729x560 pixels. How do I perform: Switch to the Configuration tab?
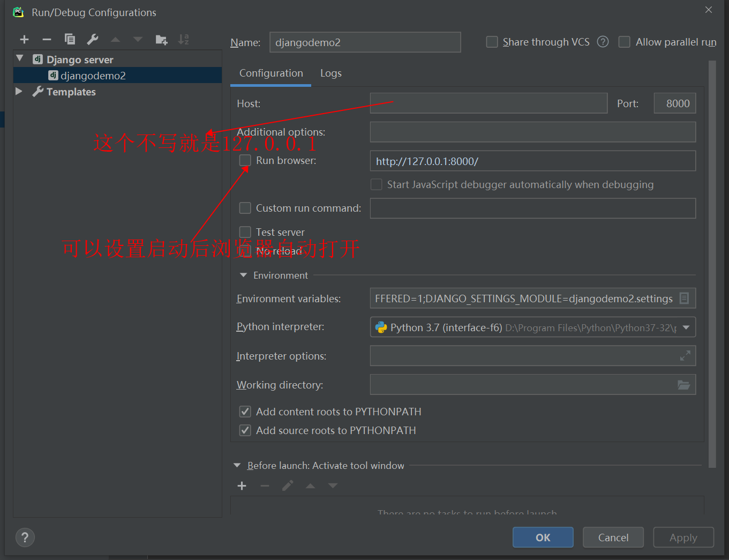click(x=271, y=73)
